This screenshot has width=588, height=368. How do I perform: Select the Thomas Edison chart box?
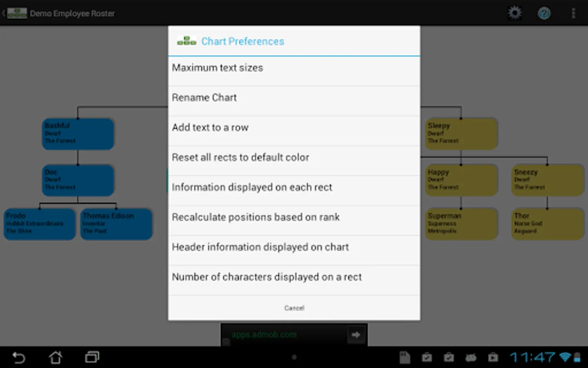[116, 224]
